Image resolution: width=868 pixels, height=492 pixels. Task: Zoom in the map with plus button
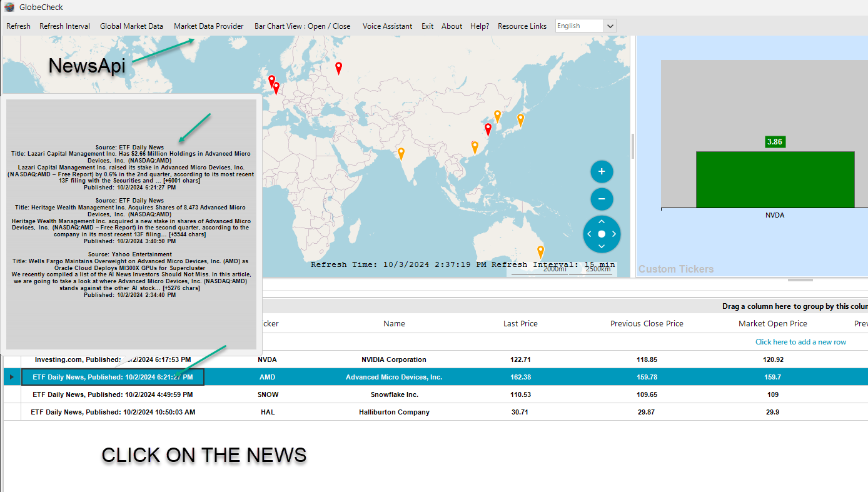[602, 171]
